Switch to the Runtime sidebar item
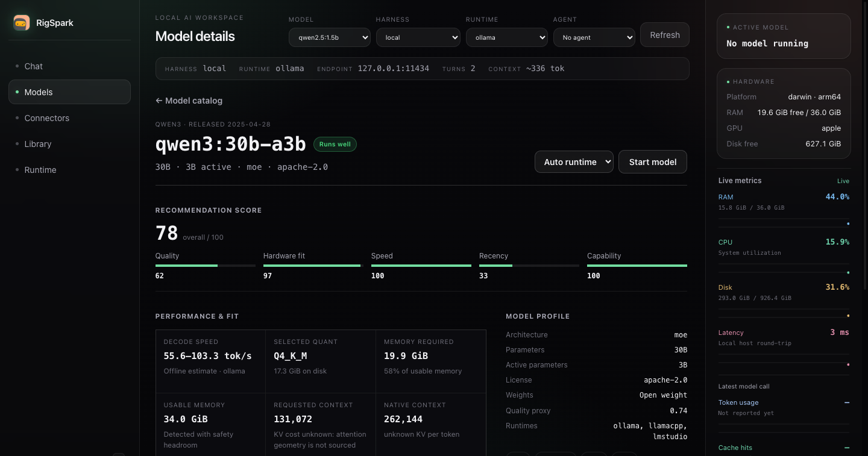868x456 pixels. point(69,170)
